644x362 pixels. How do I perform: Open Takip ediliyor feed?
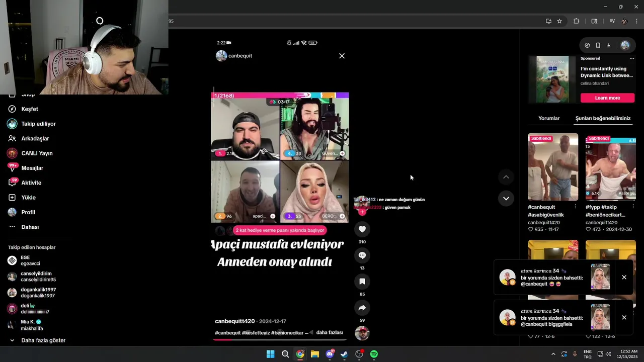tap(32, 124)
